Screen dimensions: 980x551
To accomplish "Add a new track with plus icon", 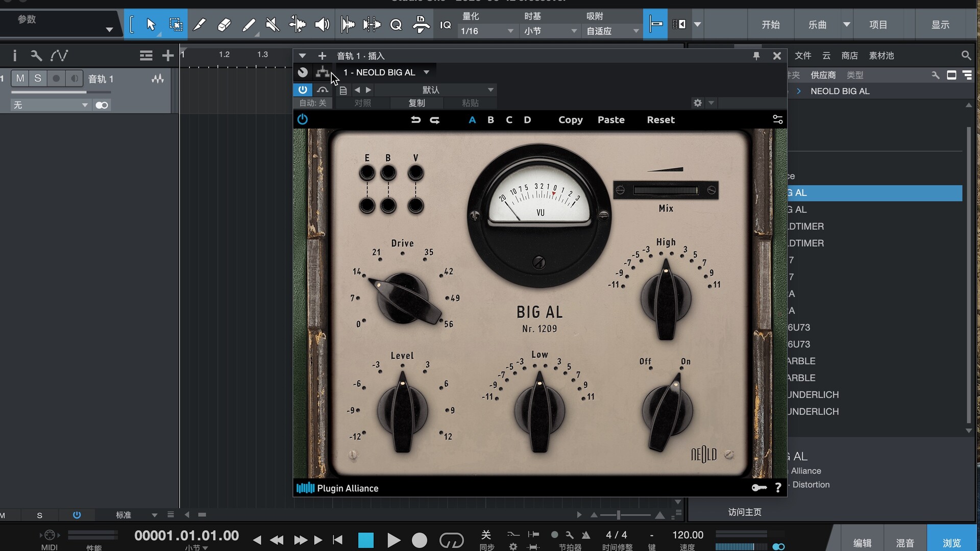I will (x=168, y=55).
